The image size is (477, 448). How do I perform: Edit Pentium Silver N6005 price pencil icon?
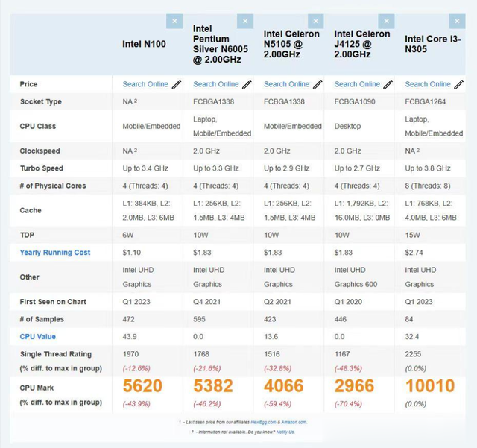click(x=247, y=84)
